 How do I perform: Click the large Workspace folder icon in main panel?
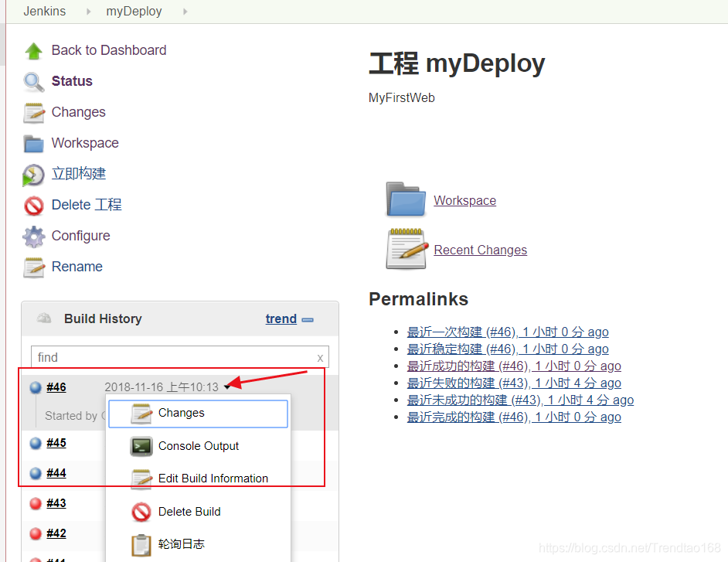coord(406,199)
